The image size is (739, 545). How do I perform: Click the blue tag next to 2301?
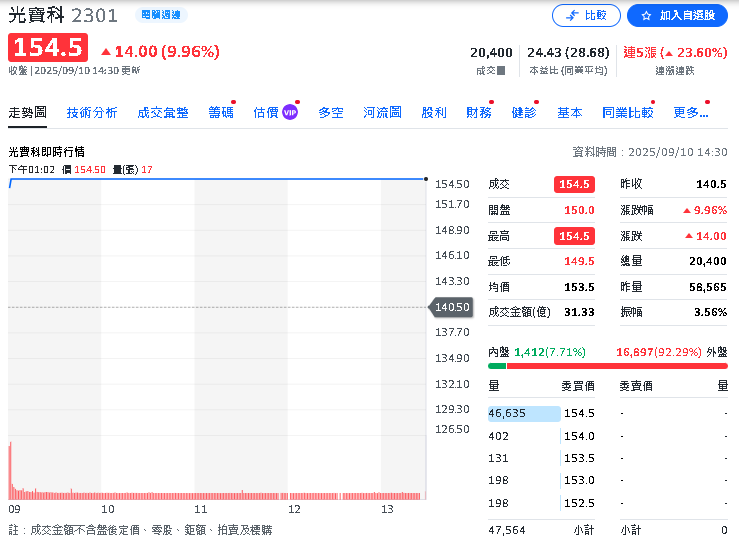[x=161, y=15]
